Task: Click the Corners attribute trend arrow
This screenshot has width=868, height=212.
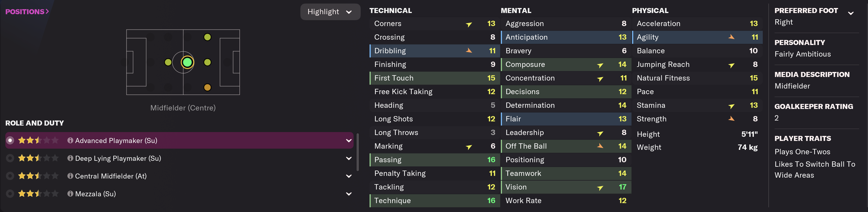Action: (469, 24)
